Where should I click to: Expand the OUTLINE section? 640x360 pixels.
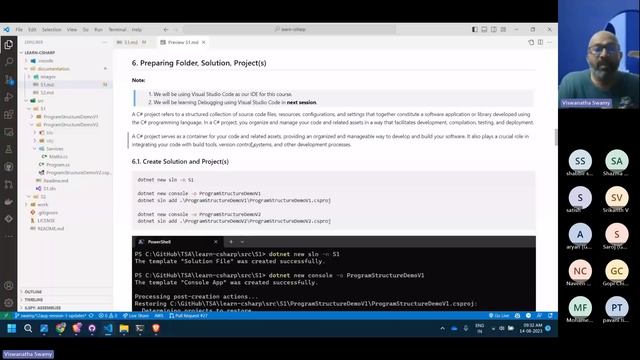point(33,292)
